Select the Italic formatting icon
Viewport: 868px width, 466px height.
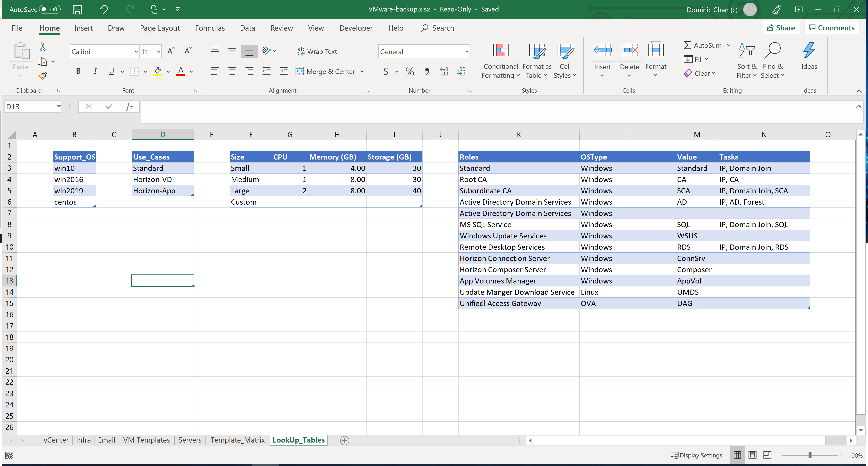click(x=95, y=71)
